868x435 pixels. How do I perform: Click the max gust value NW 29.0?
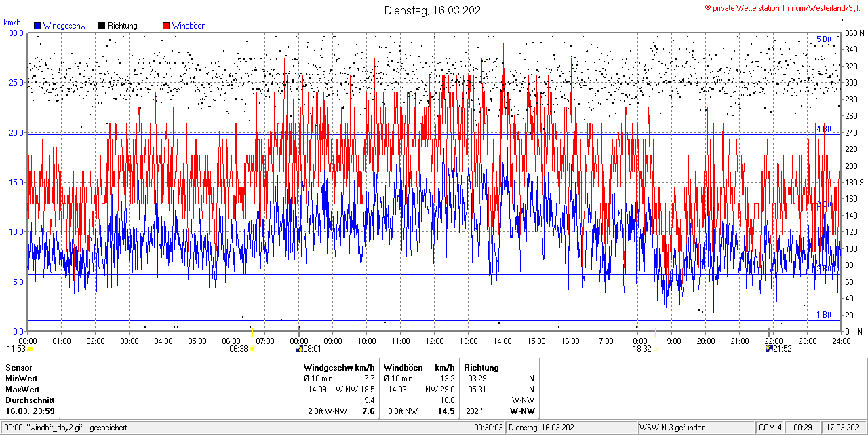click(439, 389)
